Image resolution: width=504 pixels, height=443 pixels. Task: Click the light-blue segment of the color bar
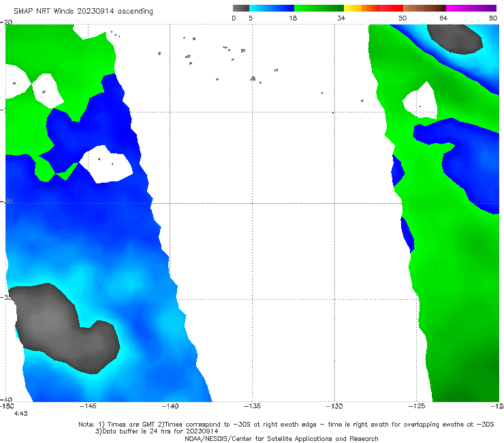pyautogui.click(x=272, y=8)
